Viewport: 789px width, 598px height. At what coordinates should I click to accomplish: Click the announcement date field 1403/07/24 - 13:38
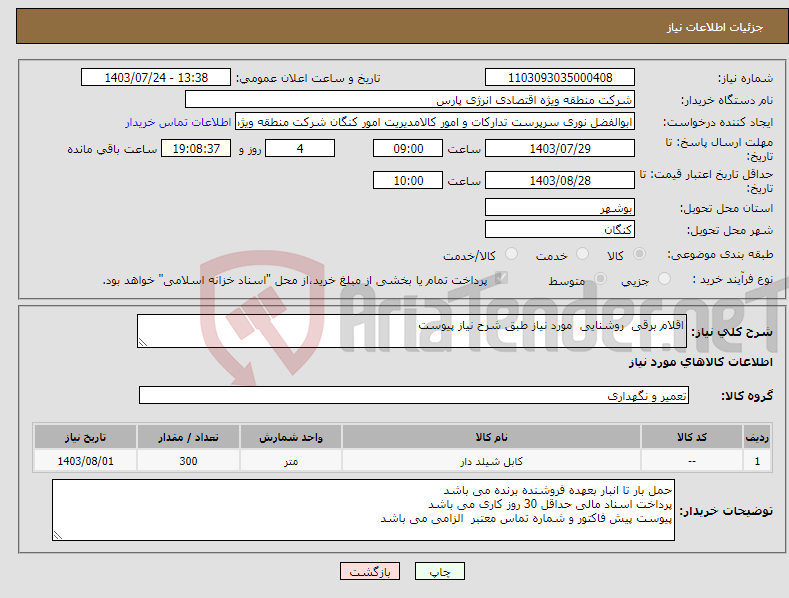156,78
